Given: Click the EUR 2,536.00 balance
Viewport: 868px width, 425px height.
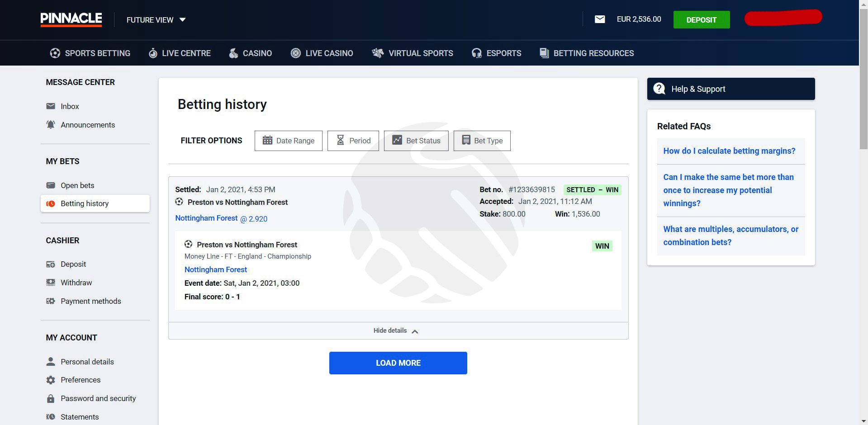Looking at the screenshot, I should 639,19.
